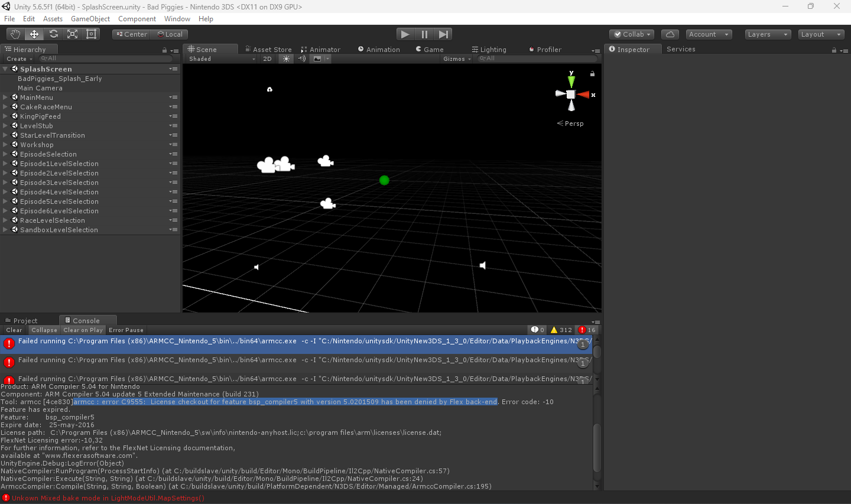This screenshot has height=504, width=851.
Task: Open the File menu
Action: 9,19
